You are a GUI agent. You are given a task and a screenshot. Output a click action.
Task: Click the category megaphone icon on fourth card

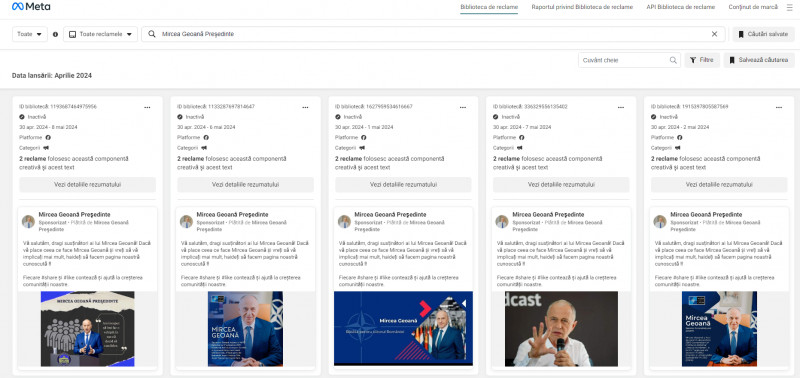tap(520, 147)
